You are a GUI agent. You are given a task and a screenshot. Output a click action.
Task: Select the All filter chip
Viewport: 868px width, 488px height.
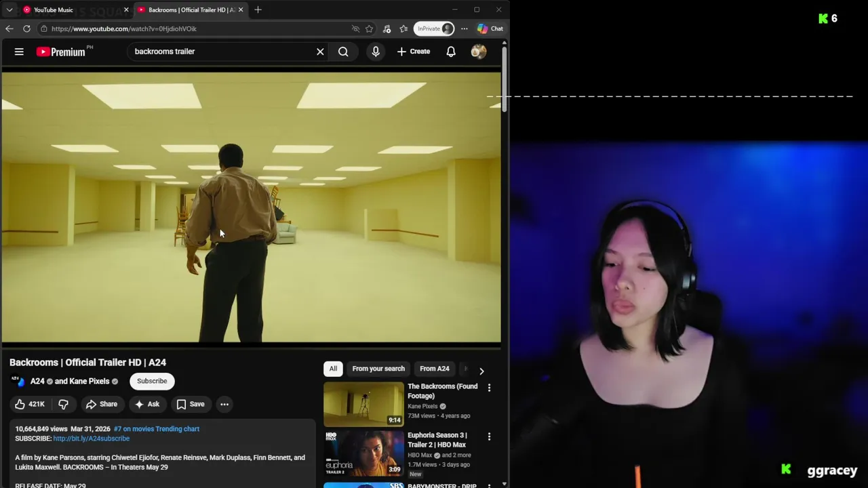(333, 369)
